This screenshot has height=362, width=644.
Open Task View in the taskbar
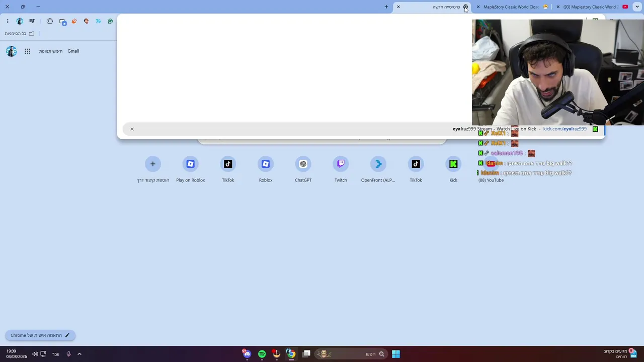coord(306,354)
